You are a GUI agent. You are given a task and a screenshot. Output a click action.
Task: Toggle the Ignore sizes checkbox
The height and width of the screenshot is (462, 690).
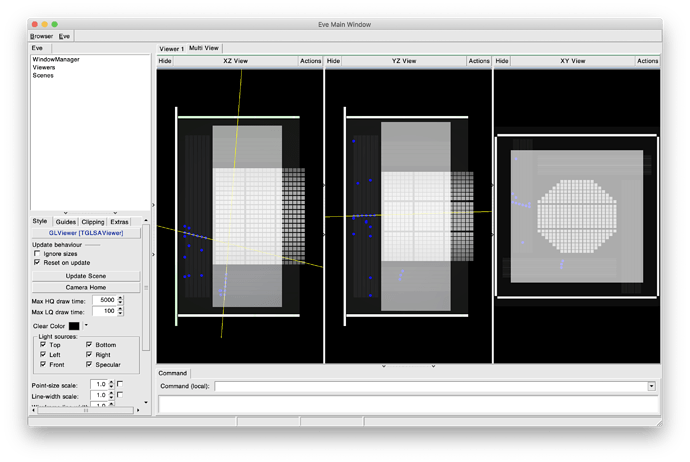point(37,253)
